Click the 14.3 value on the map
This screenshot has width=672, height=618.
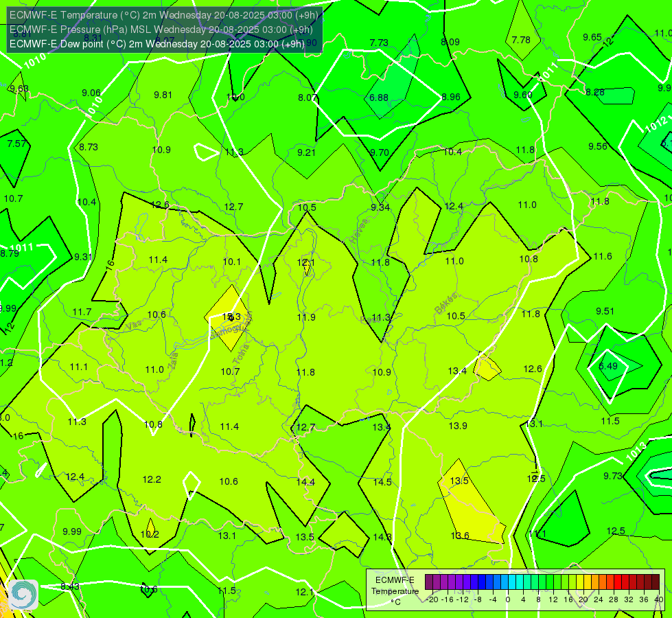pos(382,537)
